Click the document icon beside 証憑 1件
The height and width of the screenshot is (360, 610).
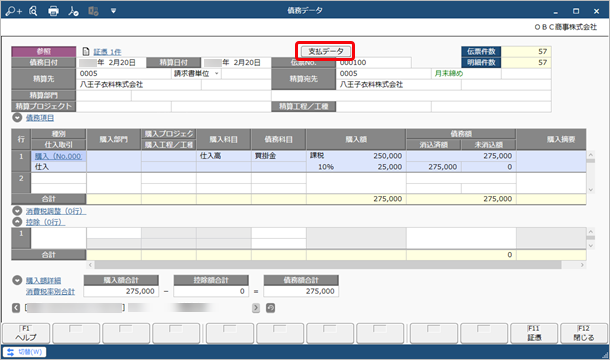pyautogui.click(x=86, y=51)
